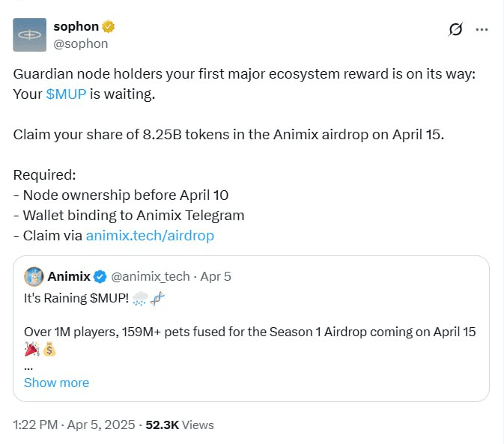504x444 pixels.
Task: Click sophon's gold verified badge
Action: [109, 27]
